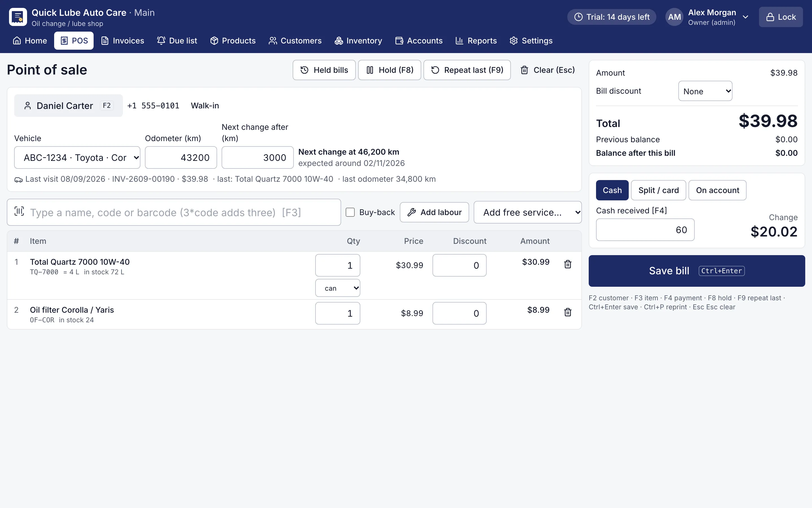Viewport: 812px width, 508px height.
Task: Go to Inventory
Action: (358, 41)
